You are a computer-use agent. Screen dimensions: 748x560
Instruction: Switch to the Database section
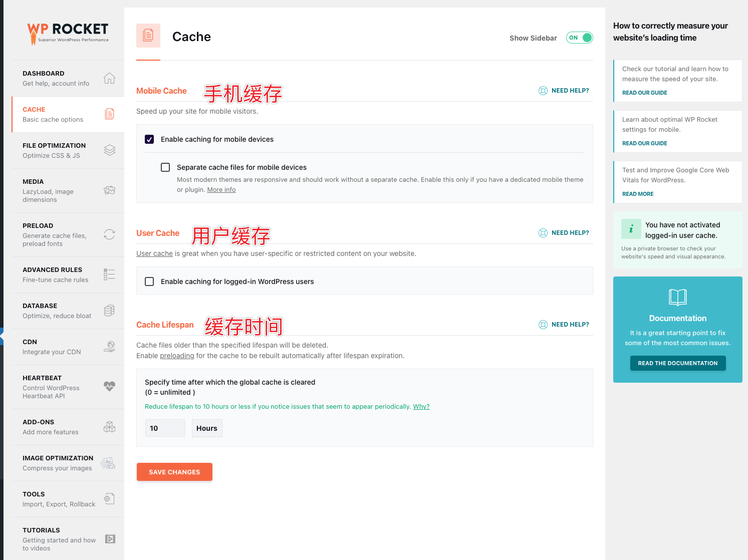coord(68,311)
